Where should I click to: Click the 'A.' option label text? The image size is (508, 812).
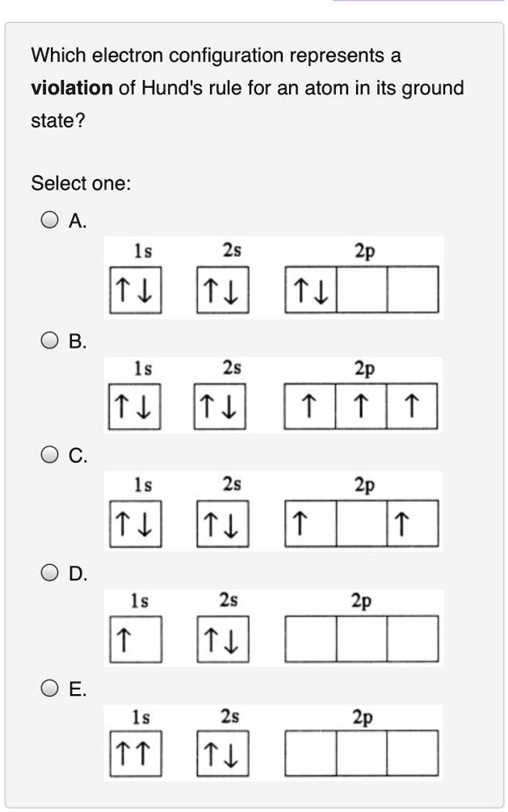coord(78,220)
